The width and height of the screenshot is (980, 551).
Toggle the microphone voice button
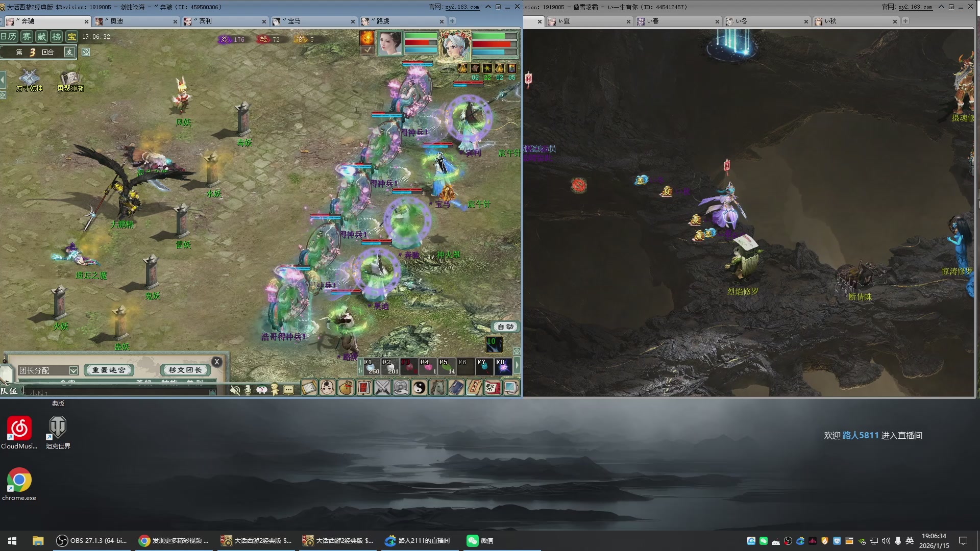click(x=248, y=390)
